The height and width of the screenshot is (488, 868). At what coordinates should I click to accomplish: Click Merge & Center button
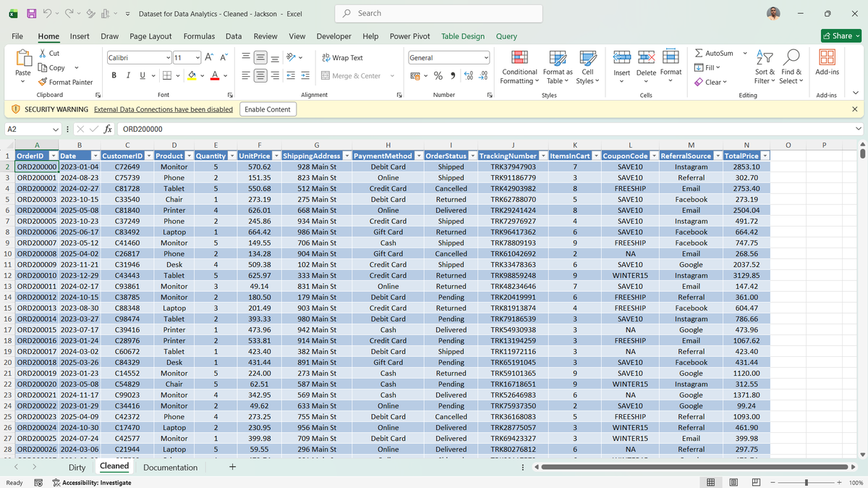(x=351, y=75)
